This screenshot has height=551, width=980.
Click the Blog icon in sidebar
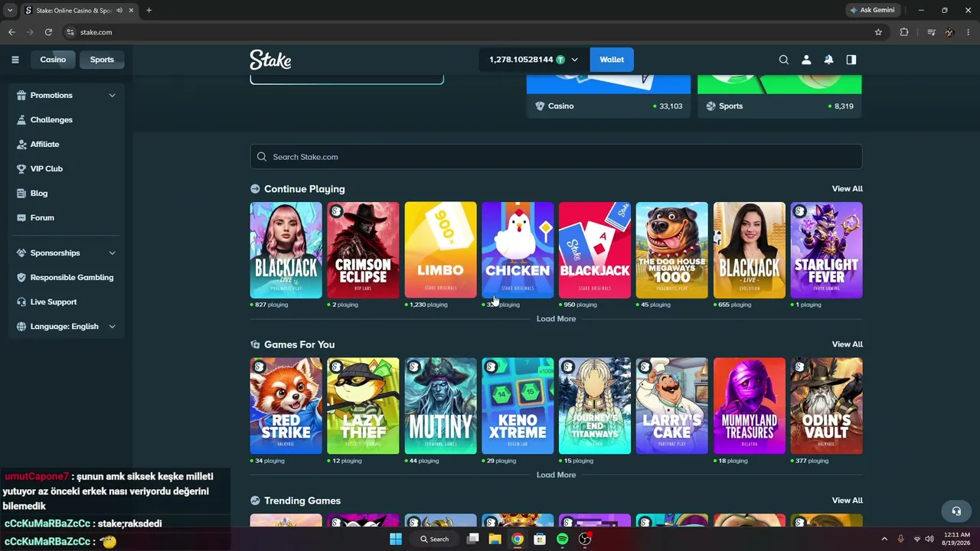pos(21,193)
